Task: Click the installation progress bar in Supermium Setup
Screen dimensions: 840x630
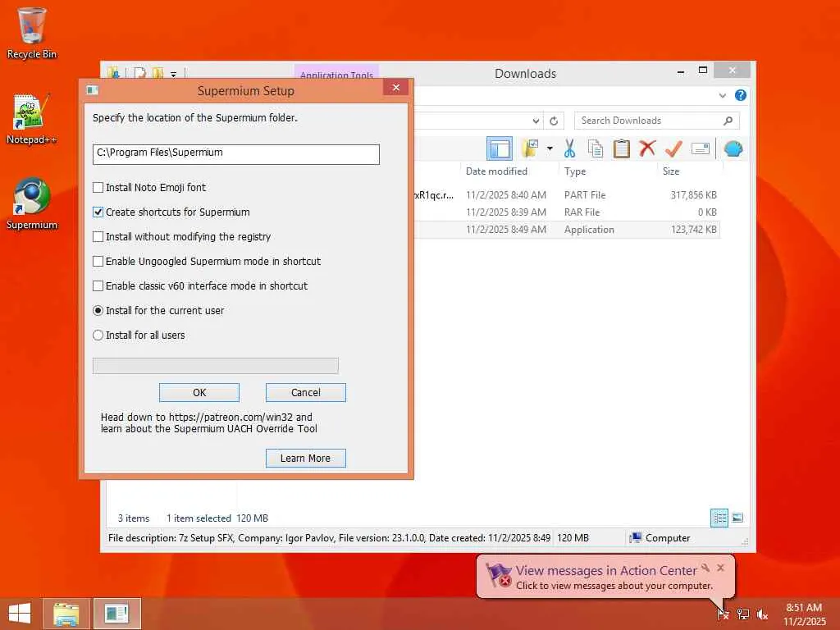Action: click(216, 366)
